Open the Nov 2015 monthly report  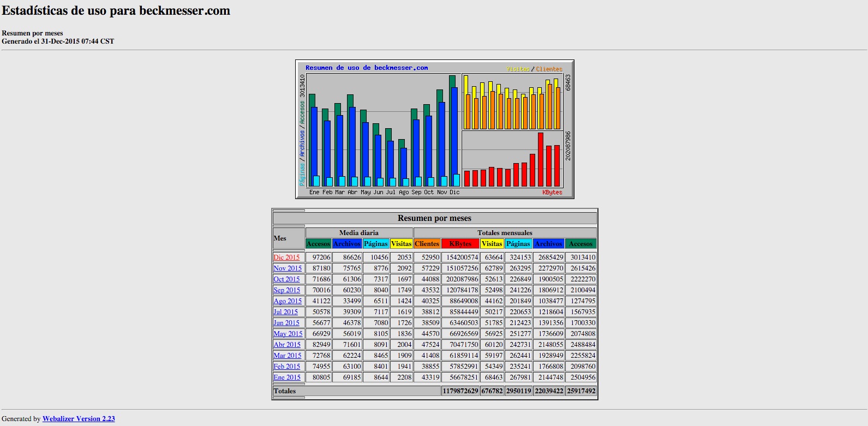coord(287,268)
